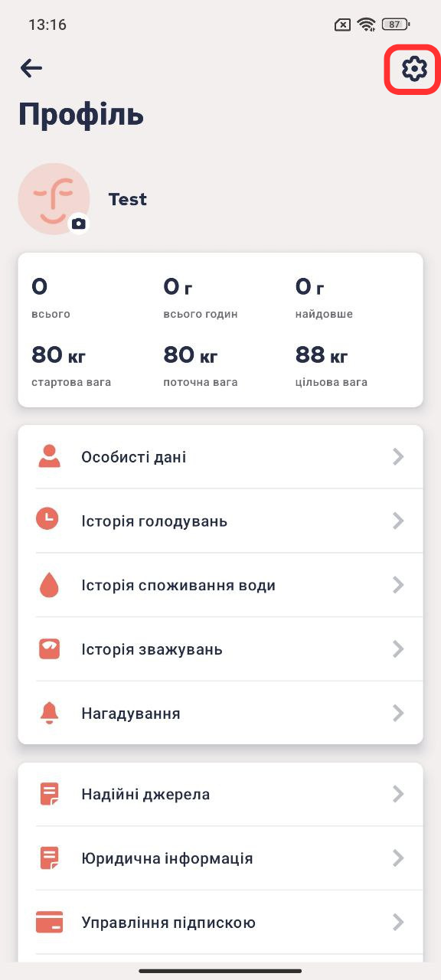This screenshot has width=441, height=980.
Task: Click the person icon for Особисті дані
Action: tap(49, 457)
